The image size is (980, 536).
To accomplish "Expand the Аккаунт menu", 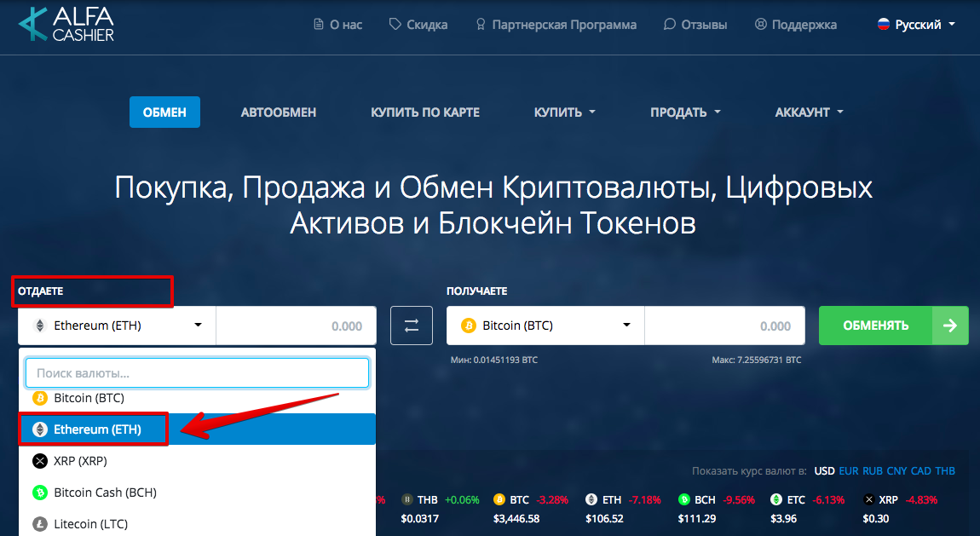I will (809, 112).
